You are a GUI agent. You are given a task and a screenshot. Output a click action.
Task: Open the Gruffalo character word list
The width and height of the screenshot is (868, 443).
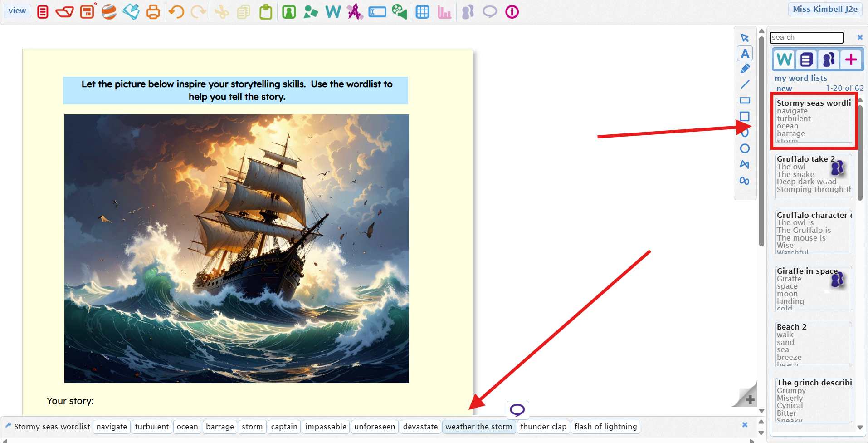814,232
